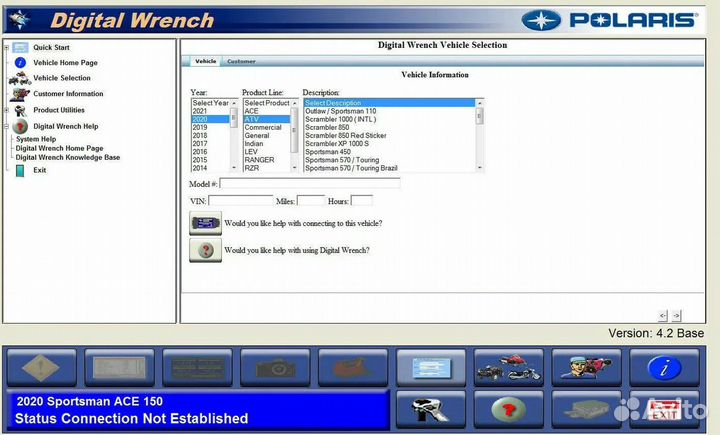Click the red question mark toolbar button
This screenshot has width=720, height=435.
click(508, 410)
